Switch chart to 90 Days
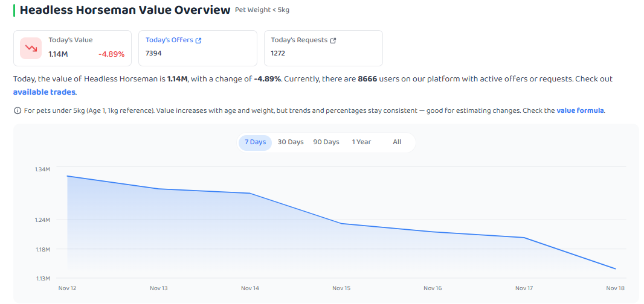The height and width of the screenshot is (304, 644). [x=326, y=142]
